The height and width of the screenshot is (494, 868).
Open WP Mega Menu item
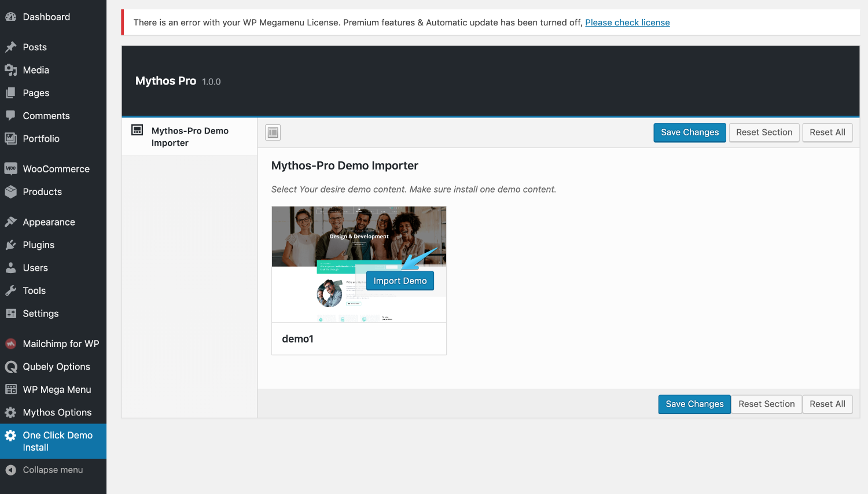(53, 390)
